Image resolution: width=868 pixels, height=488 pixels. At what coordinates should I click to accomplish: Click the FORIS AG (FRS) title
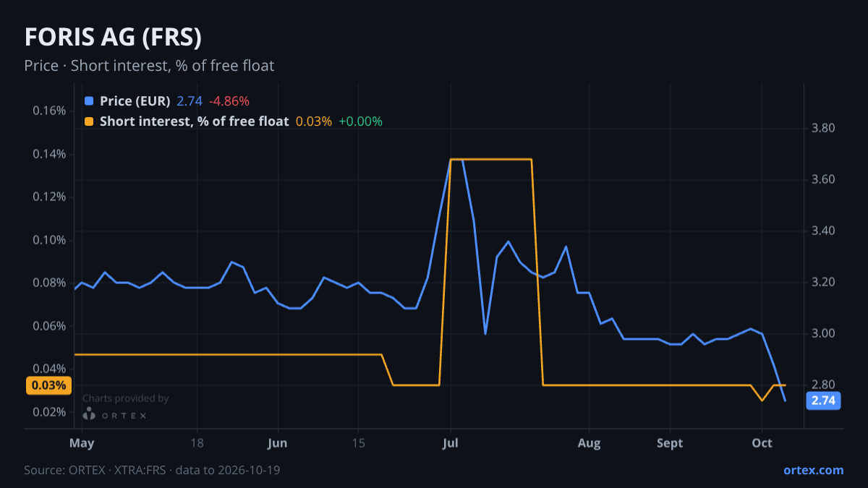pyautogui.click(x=113, y=38)
